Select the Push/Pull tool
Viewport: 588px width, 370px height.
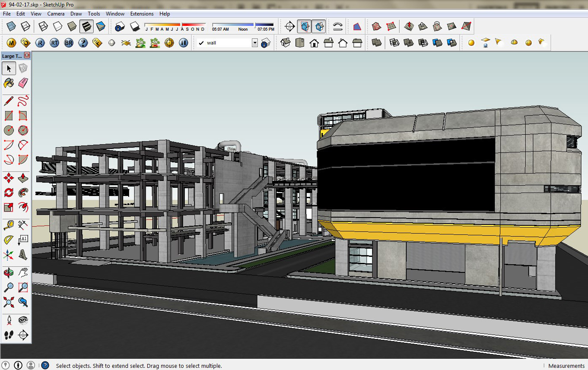pyautogui.click(x=23, y=178)
